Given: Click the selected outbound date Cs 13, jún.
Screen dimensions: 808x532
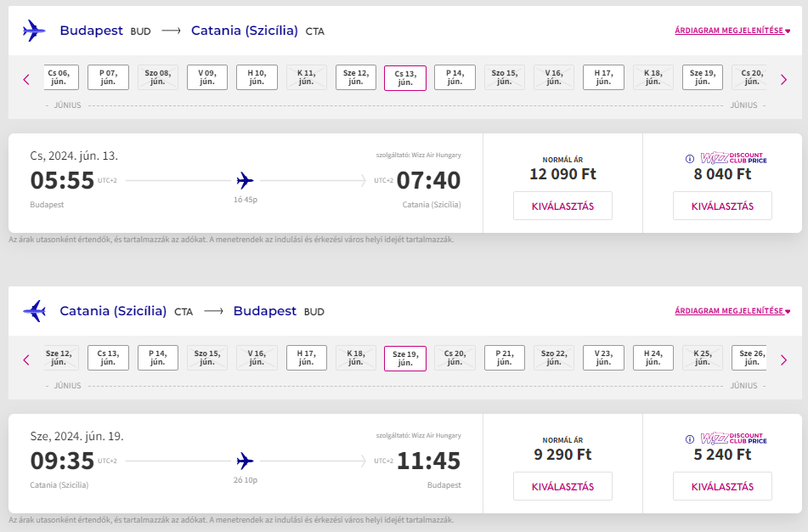Looking at the screenshot, I should (405, 77).
